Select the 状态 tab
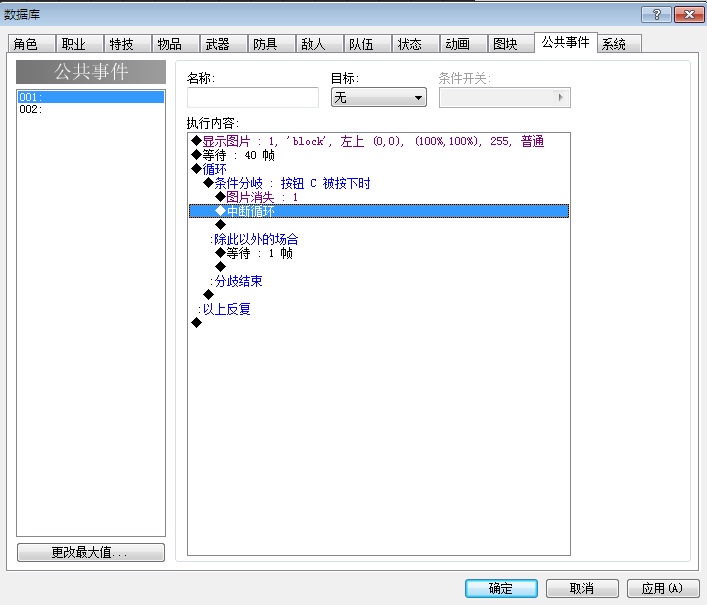Image resolution: width=707 pixels, height=605 pixels. point(415,44)
